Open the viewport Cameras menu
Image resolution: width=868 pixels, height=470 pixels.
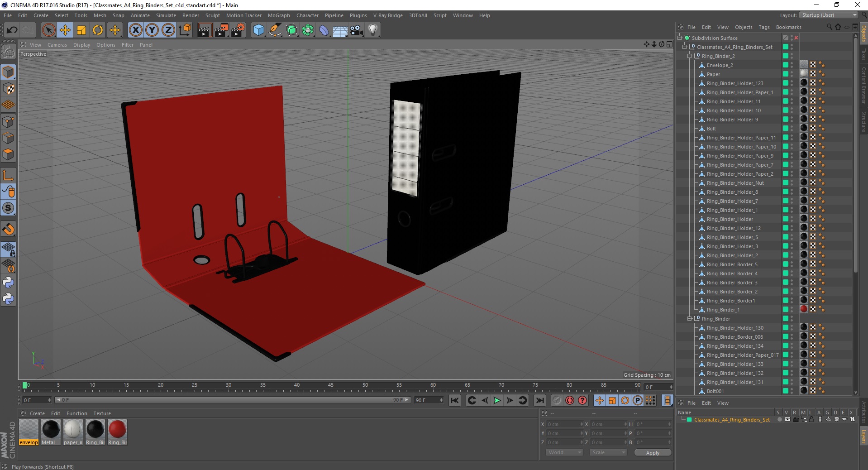coord(57,45)
